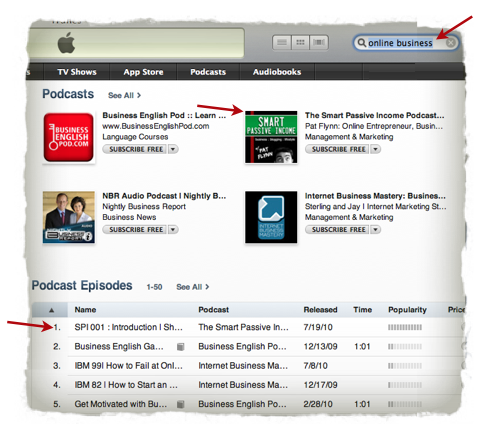See All podcasts link
Image resolution: width=482 pixels, height=424 pixels.
coord(124,95)
